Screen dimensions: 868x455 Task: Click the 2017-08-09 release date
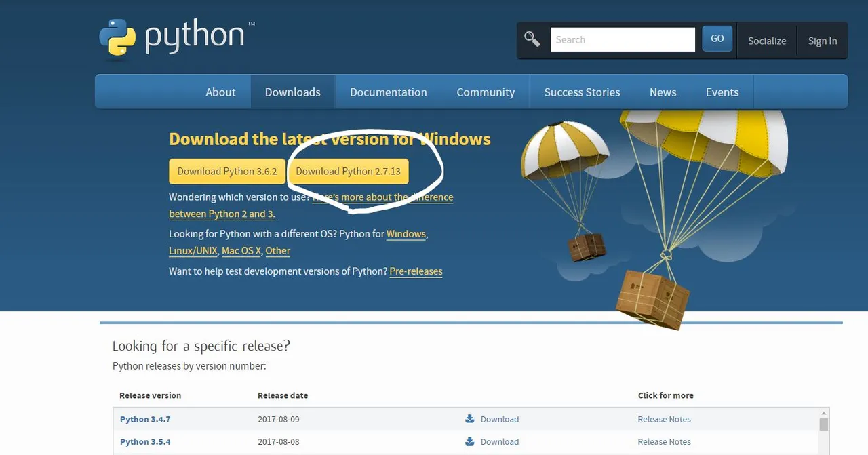point(279,419)
